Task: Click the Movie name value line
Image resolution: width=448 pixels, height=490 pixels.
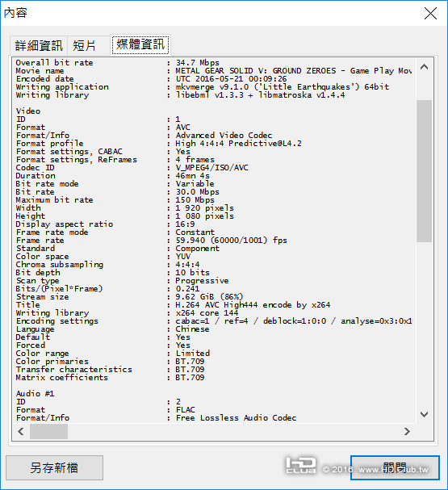Action: coord(214,71)
